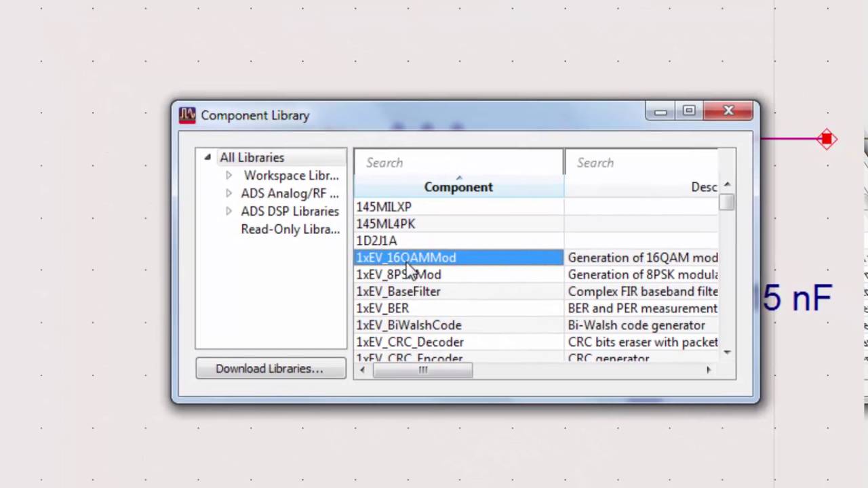Click the vertical scrollbar down arrow
868x488 pixels.
[727, 352]
